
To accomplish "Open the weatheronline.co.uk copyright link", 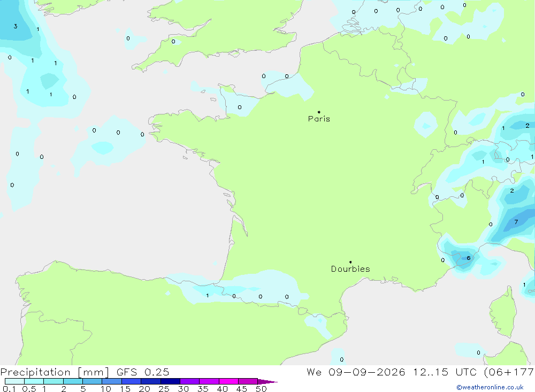I will click(490, 387).
